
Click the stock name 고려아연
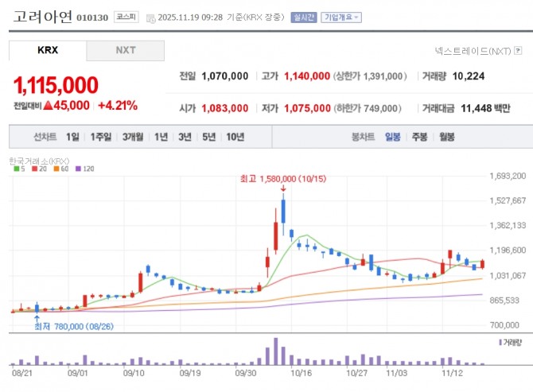[x=42, y=17]
